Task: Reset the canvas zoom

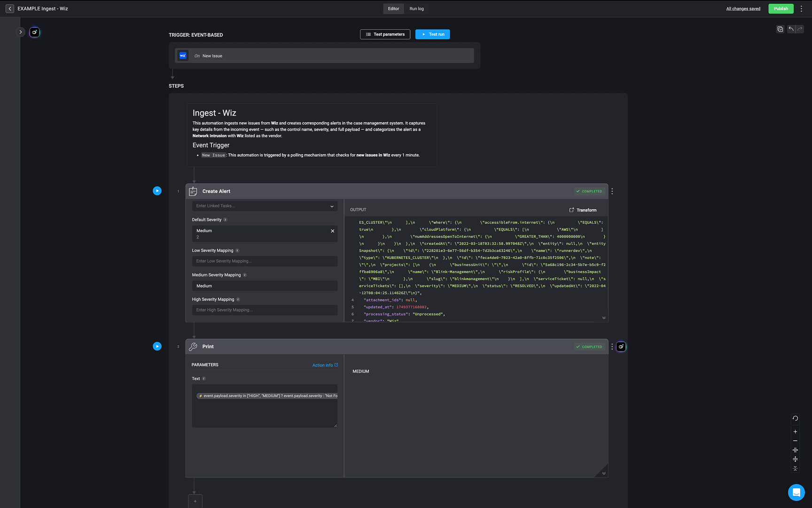Action: 795,418
